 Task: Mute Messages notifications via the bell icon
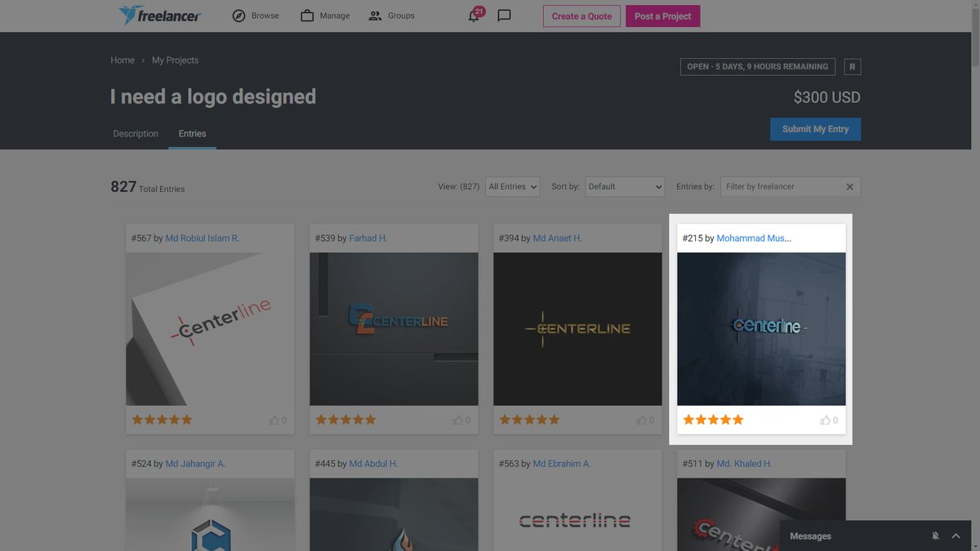click(x=934, y=535)
